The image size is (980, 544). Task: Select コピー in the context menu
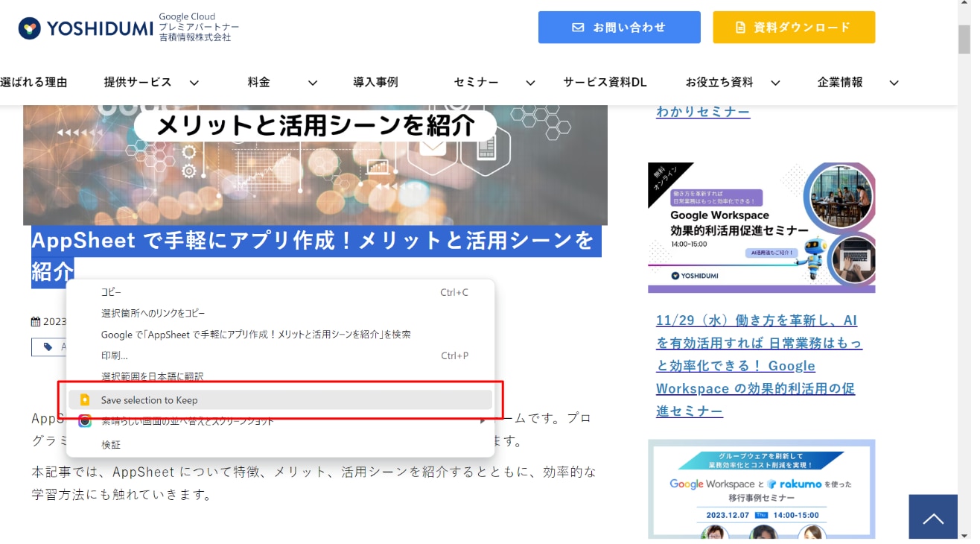[280, 292]
